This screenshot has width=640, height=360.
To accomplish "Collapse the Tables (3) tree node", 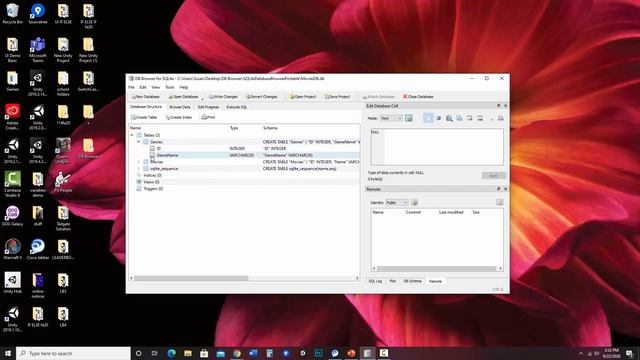I will [132, 135].
